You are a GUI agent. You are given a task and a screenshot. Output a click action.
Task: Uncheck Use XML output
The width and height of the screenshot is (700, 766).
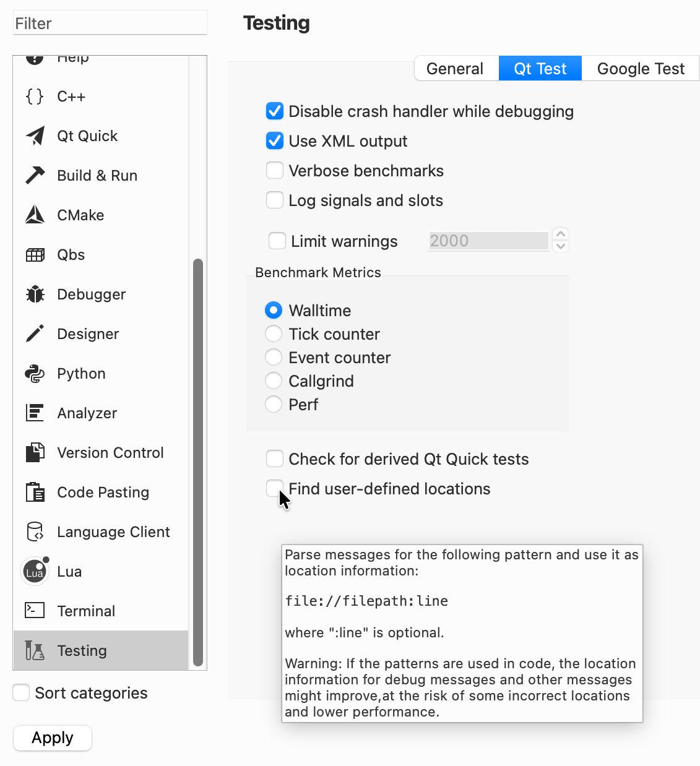pos(275,141)
